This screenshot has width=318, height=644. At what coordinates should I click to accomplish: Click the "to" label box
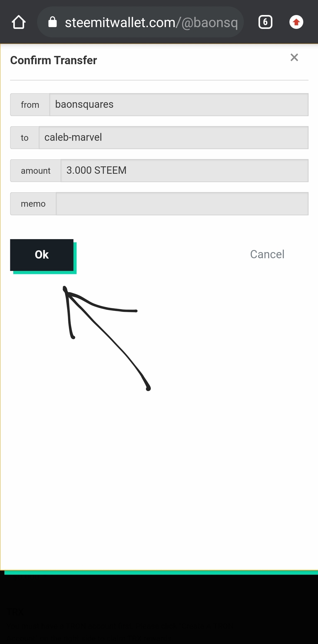coord(25,138)
